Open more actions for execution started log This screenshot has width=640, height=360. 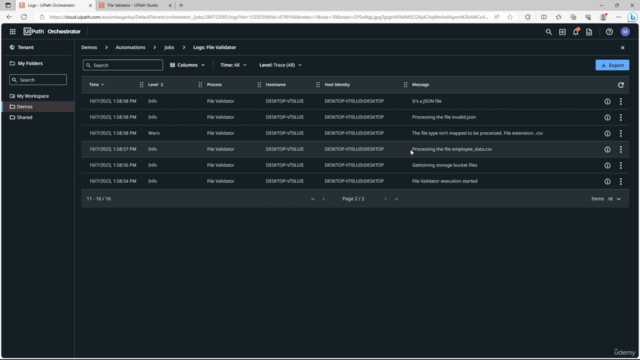621,181
